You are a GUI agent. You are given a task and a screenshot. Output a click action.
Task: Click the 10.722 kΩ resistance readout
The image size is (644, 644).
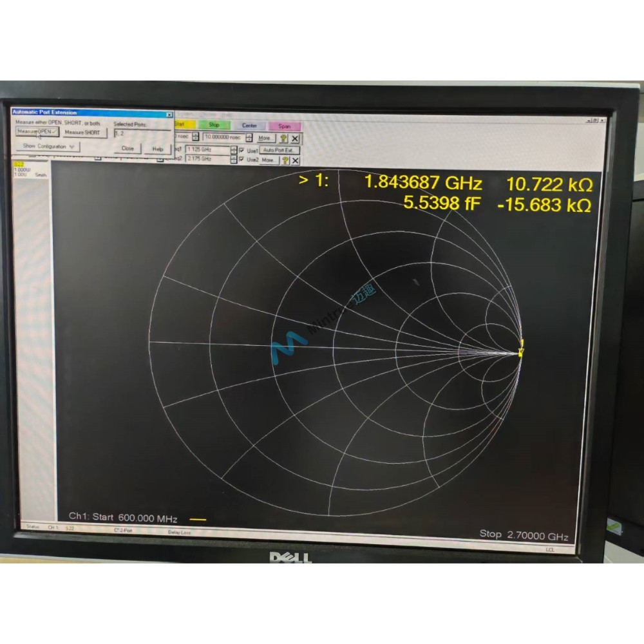pos(549,184)
